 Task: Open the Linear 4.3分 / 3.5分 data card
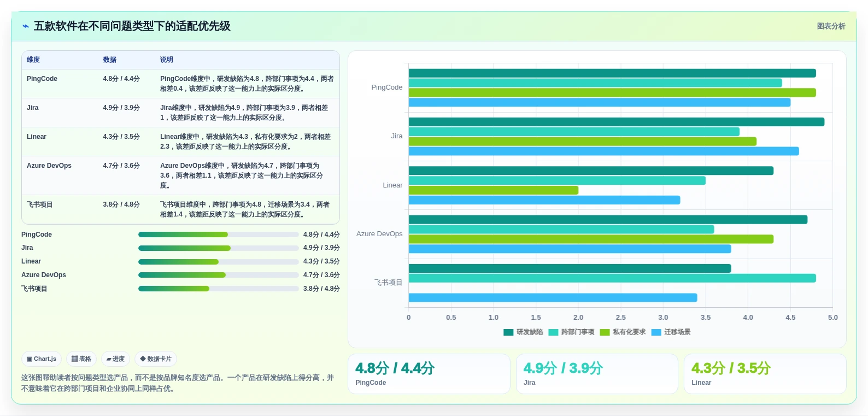[765, 374]
